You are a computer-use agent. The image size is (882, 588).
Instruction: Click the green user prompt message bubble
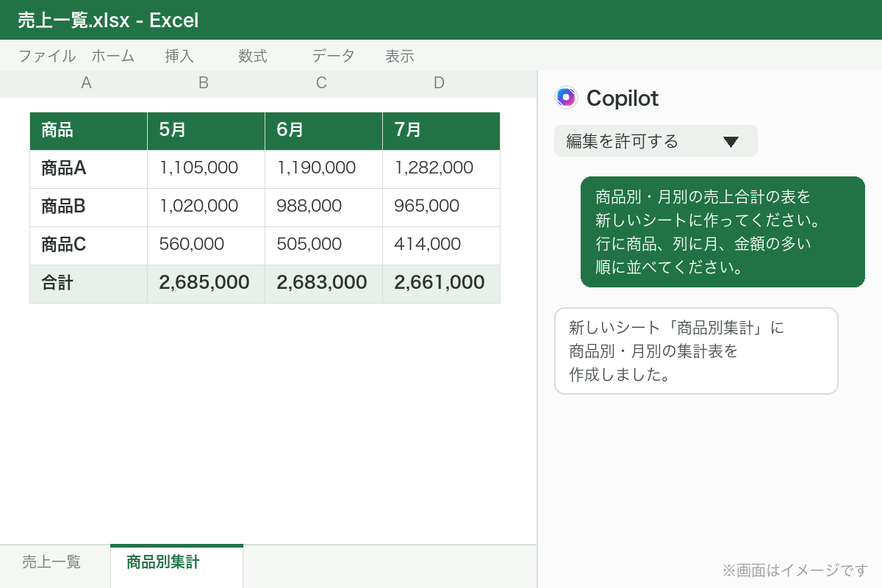(x=723, y=232)
